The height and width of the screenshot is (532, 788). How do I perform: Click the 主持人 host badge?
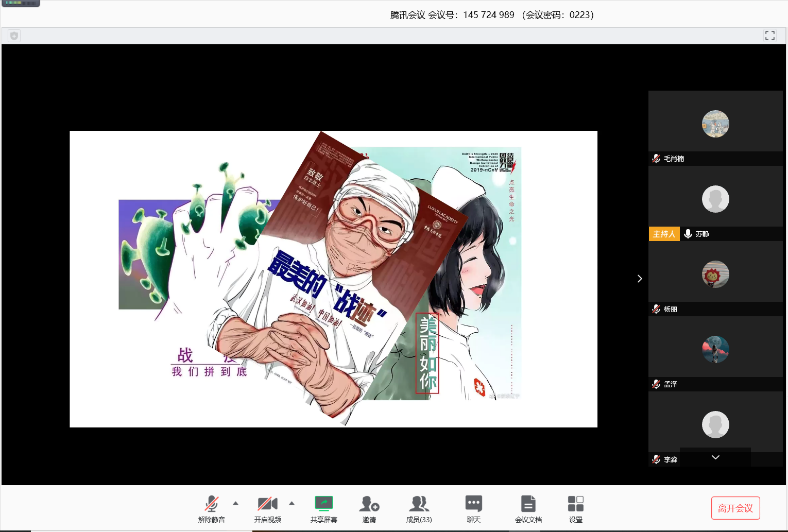coord(664,234)
